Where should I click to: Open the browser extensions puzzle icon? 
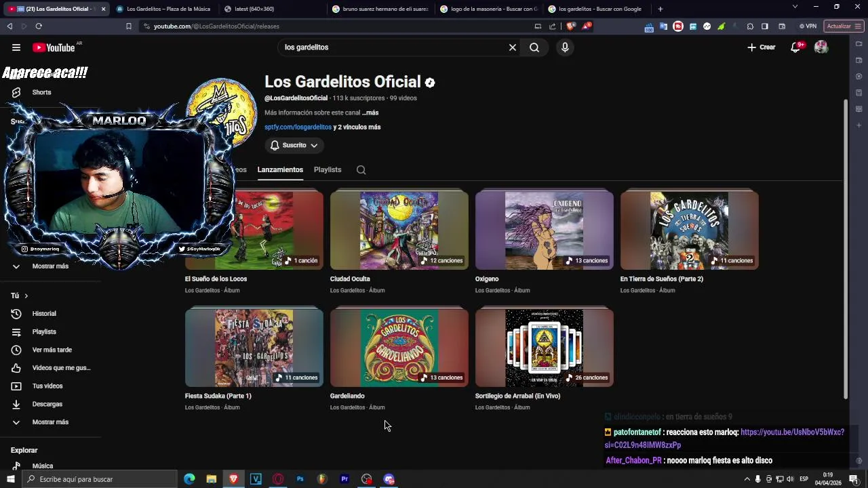[x=750, y=26]
